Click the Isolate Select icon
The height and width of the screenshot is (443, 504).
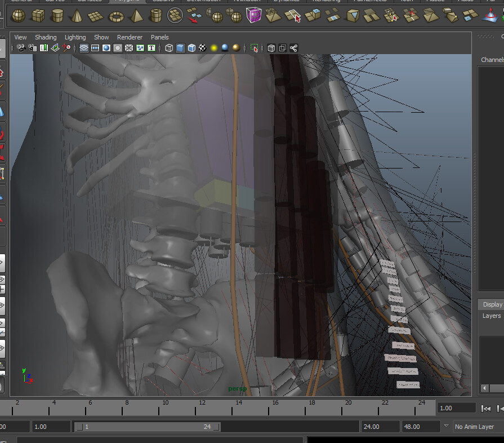(x=255, y=48)
